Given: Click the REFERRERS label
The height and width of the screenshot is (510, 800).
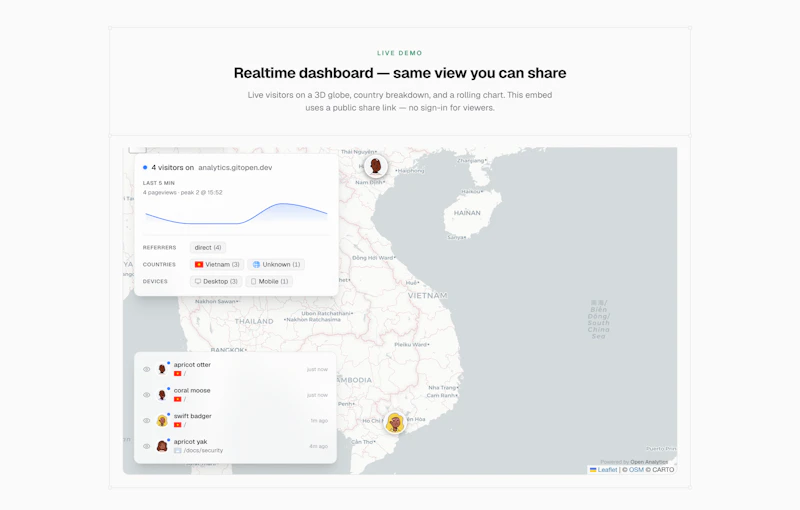Looking at the screenshot, I should pyautogui.click(x=159, y=247).
